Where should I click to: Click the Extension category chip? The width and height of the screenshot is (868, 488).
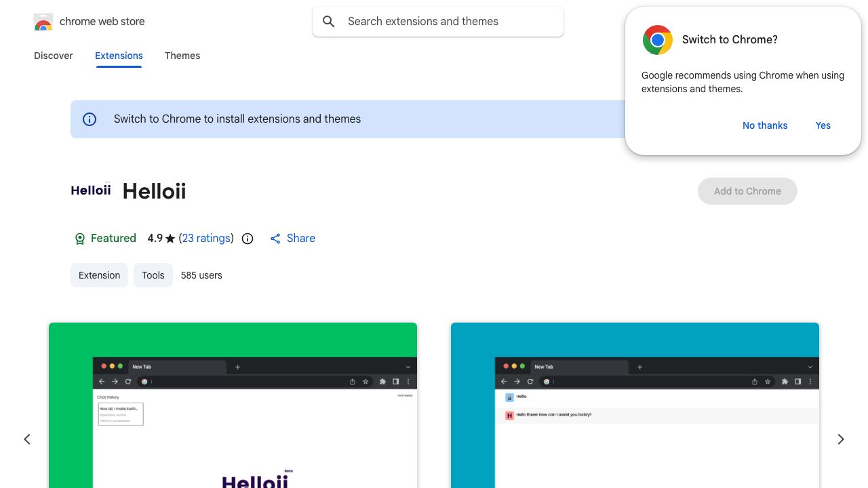99,275
